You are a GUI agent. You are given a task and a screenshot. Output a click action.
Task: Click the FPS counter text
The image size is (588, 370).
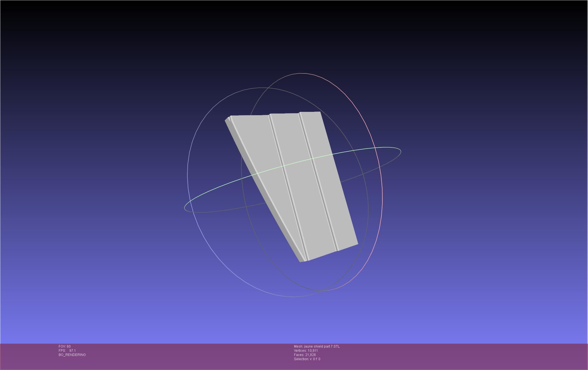tap(67, 351)
